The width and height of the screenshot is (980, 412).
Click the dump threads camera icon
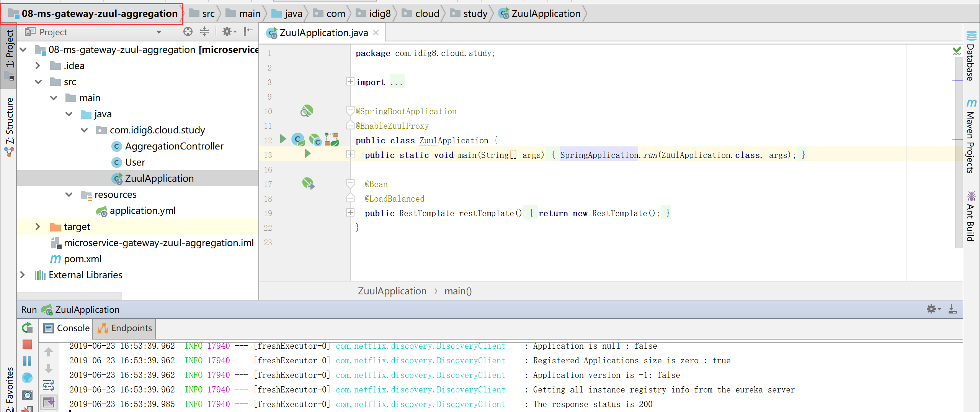(27, 395)
